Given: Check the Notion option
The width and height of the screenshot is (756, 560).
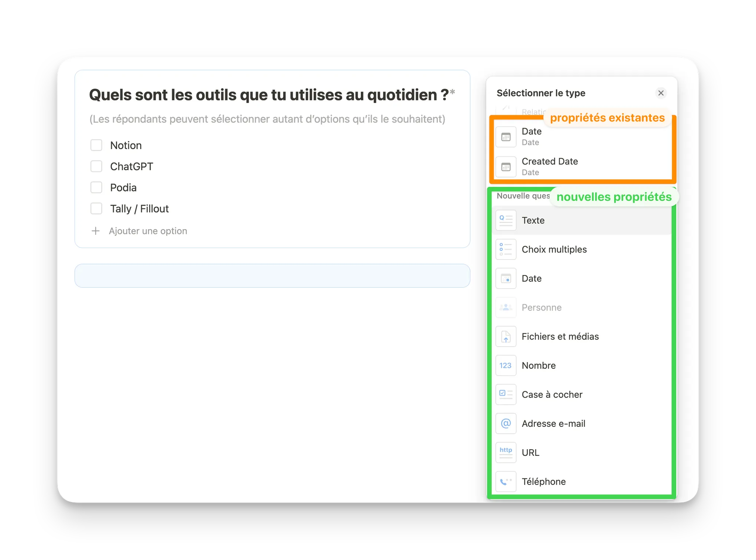Looking at the screenshot, I should click(x=96, y=145).
